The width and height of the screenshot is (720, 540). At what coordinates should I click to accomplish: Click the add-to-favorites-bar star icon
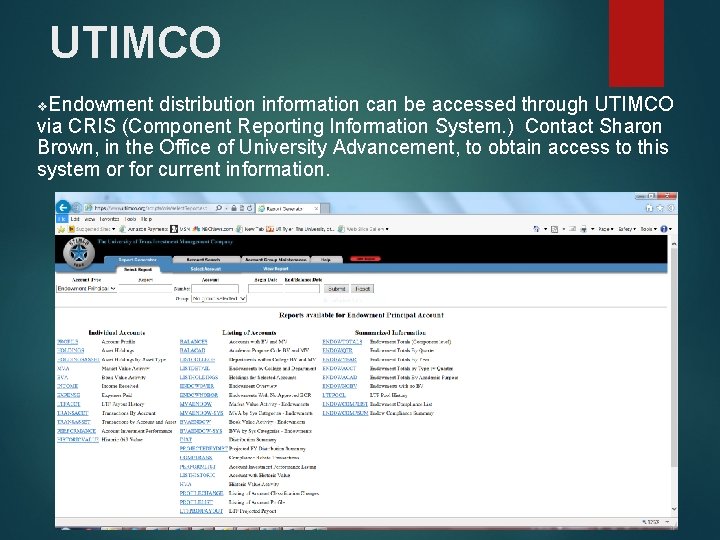[x=61, y=229]
